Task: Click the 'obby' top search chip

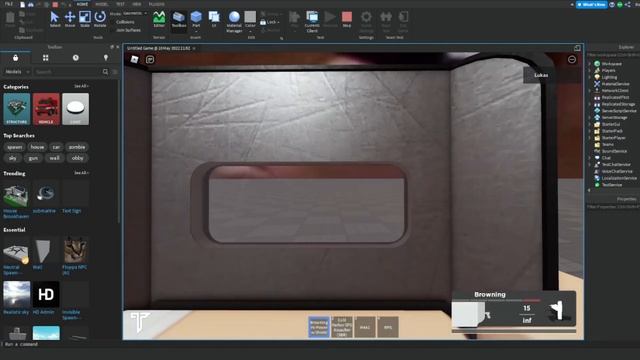Action: click(x=77, y=158)
